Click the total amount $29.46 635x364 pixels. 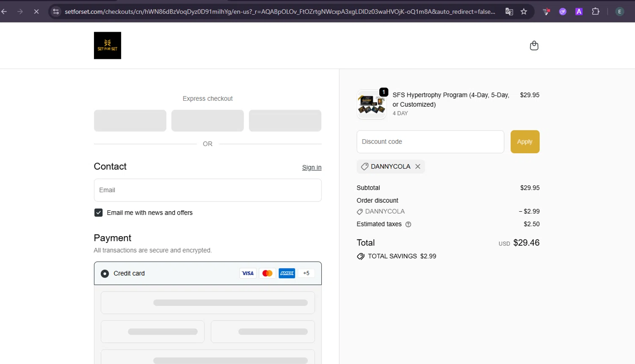526,243
